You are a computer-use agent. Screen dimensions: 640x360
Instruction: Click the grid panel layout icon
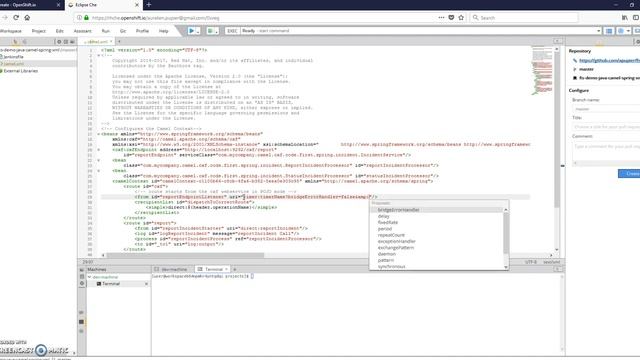point(609,31)
